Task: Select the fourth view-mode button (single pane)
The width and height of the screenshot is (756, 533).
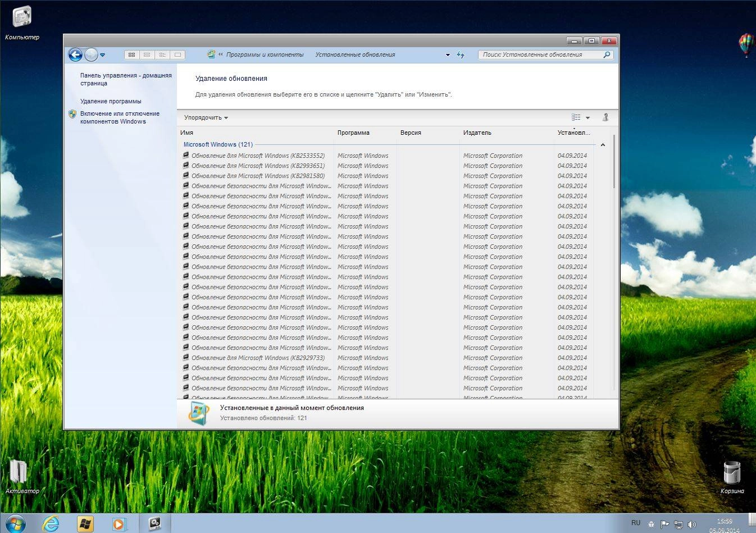Action: pyautogui.click(x=177, y=54)
